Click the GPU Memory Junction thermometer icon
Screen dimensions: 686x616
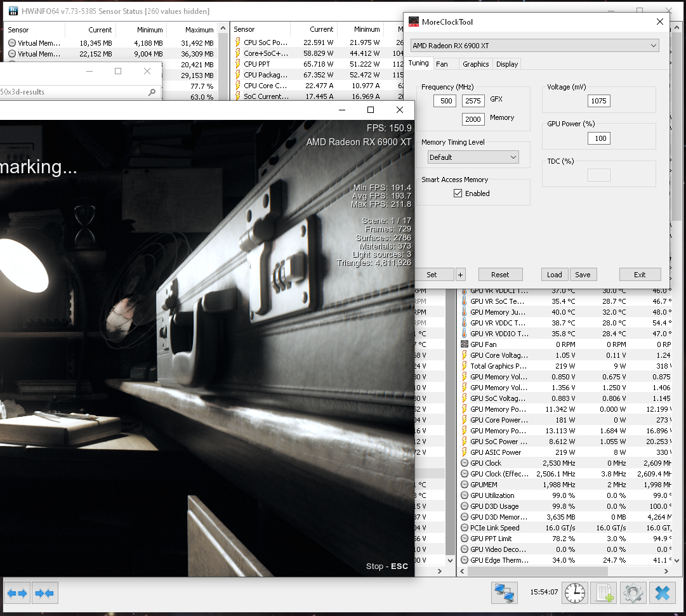[x=465, y=312]
